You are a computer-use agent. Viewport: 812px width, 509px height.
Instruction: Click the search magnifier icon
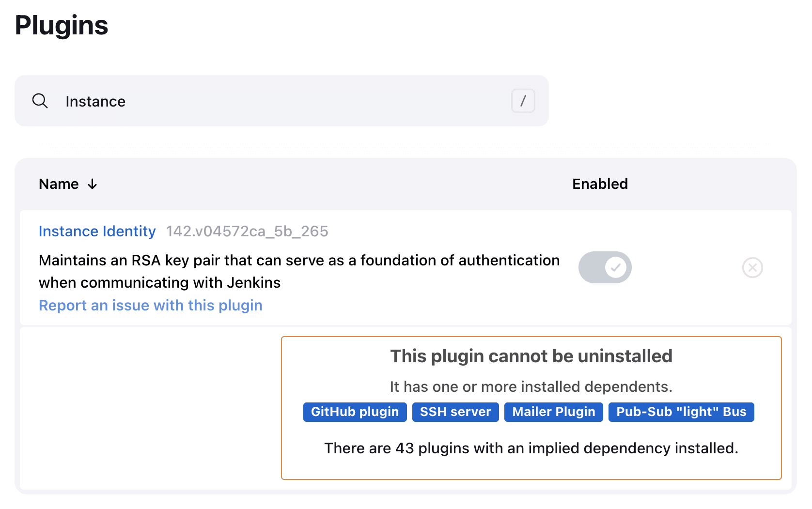pos(40,101)
